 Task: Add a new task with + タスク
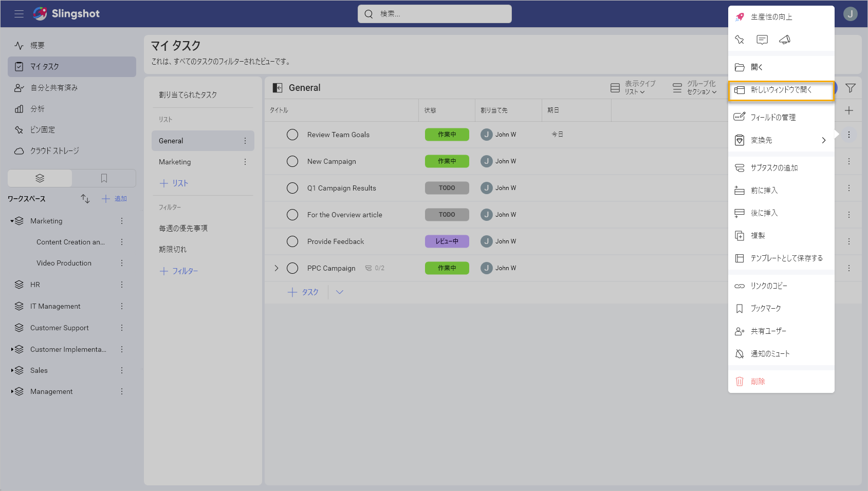click(303, 292)
